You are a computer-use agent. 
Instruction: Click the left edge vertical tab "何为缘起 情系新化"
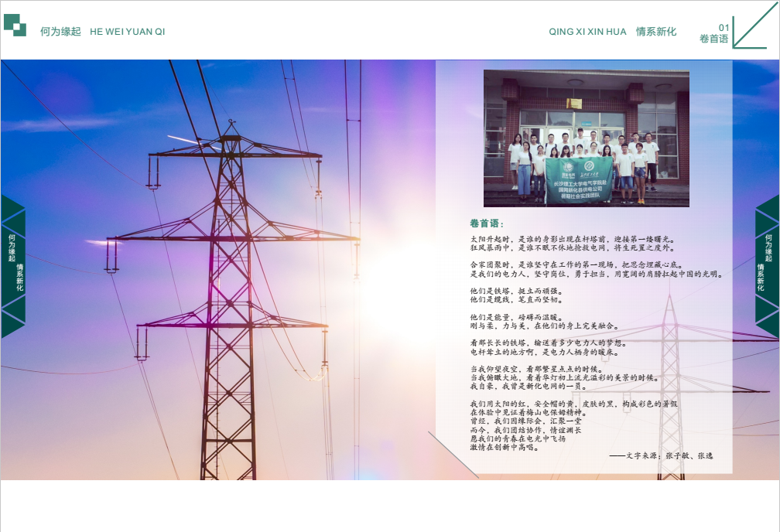pos(13,267)
